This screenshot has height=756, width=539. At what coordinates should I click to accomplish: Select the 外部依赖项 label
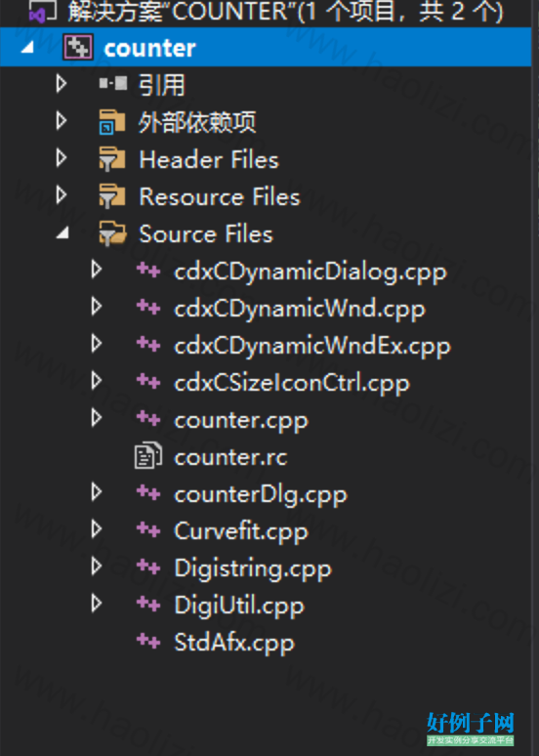click(x=197, y=122)
